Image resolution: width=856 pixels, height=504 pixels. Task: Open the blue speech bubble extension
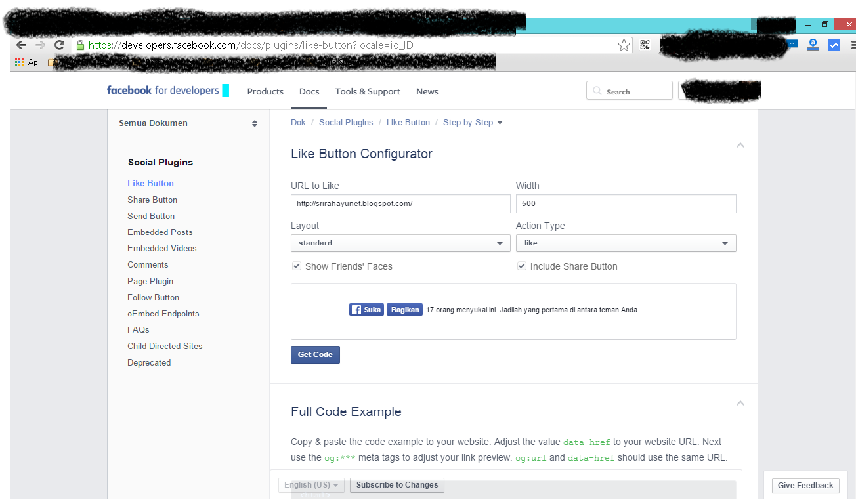click(x=793, y=44)
